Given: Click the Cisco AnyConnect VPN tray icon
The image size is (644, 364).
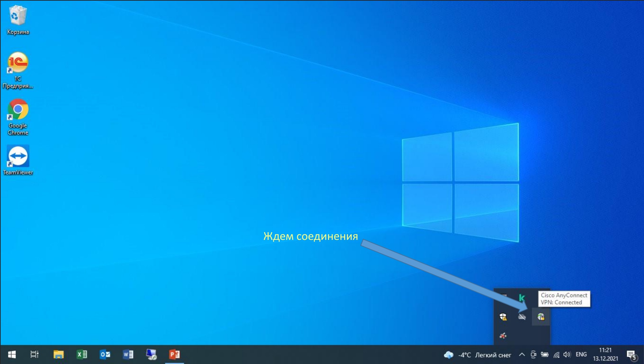Looking at the screenshot, I should click(x=540, y=317).
